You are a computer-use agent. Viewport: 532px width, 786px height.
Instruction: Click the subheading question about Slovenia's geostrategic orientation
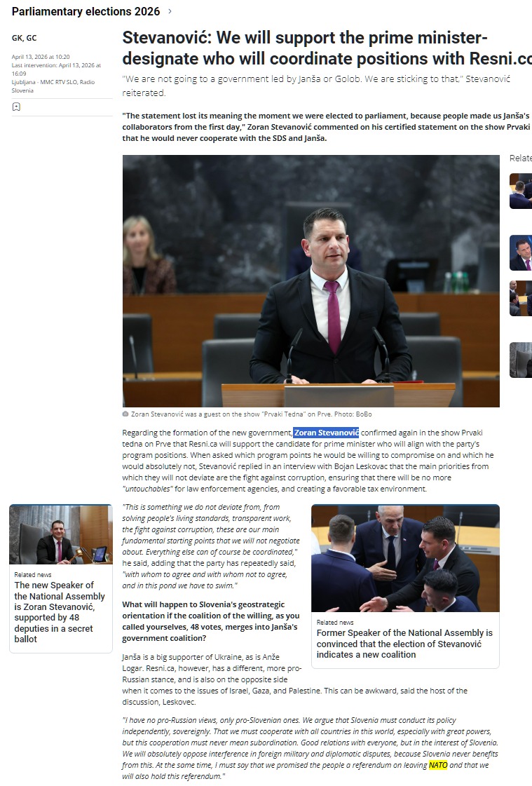tap(211, 621)
